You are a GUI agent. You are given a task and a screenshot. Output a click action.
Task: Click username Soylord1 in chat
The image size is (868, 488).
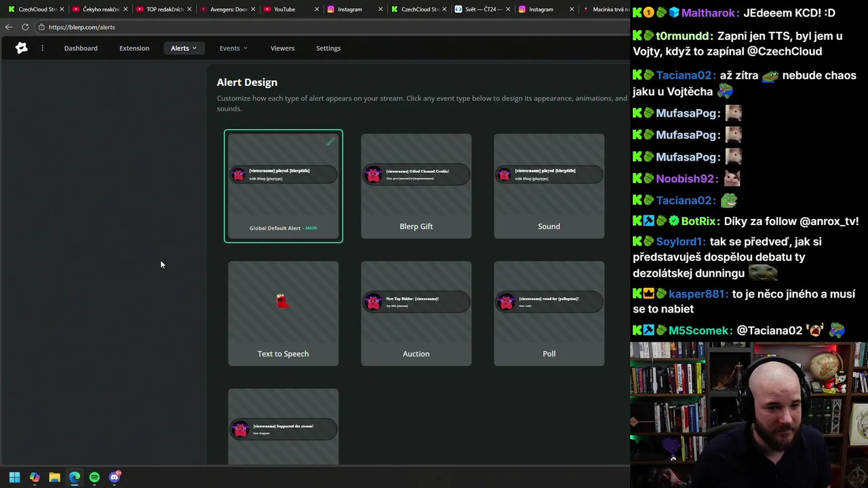680,242
